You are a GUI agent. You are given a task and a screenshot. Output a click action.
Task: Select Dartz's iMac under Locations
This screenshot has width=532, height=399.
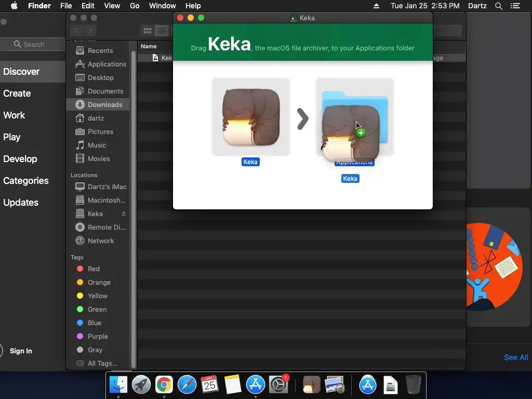[x=101, y=187]
